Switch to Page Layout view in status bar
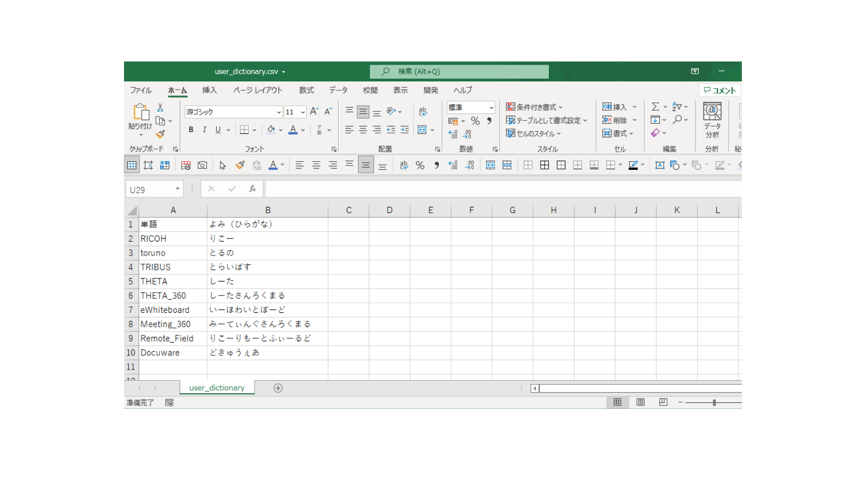 pyautogui.click(x=640, y=402)
